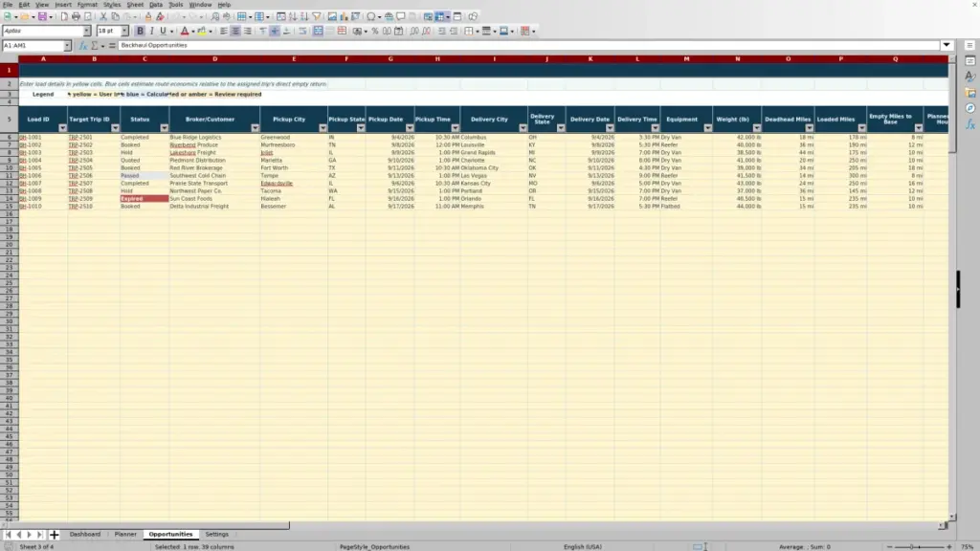Open the sidebar Navigator deck

pyautogui.click(x=970, y=108)
